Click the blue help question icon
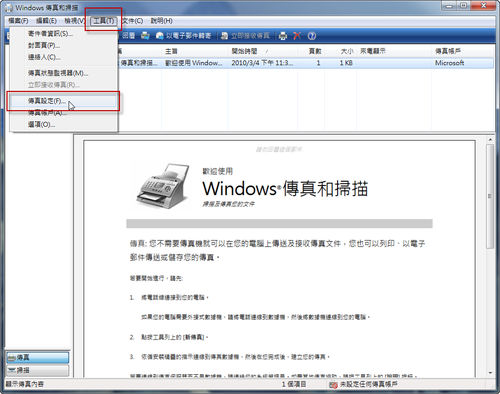500x394 pixels. pos(312,36)
